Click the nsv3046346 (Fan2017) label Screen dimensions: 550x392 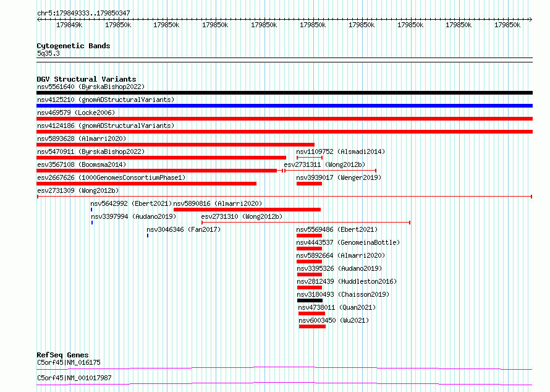coord(184,229)
